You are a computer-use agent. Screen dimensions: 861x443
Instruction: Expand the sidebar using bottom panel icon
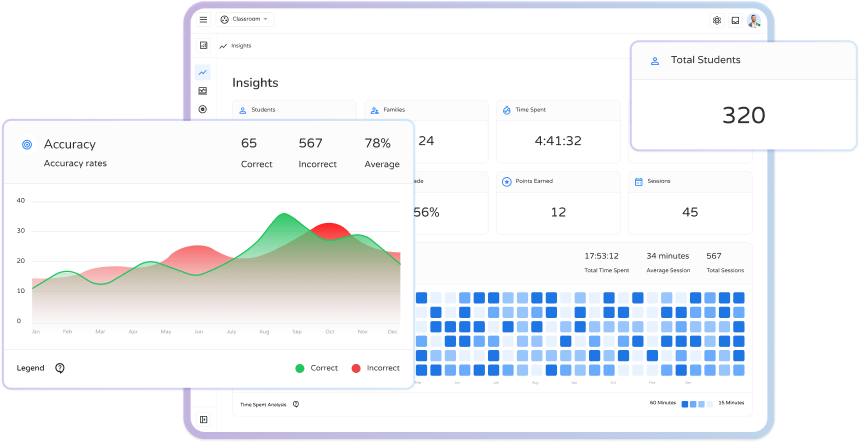[x=203, y=419]
